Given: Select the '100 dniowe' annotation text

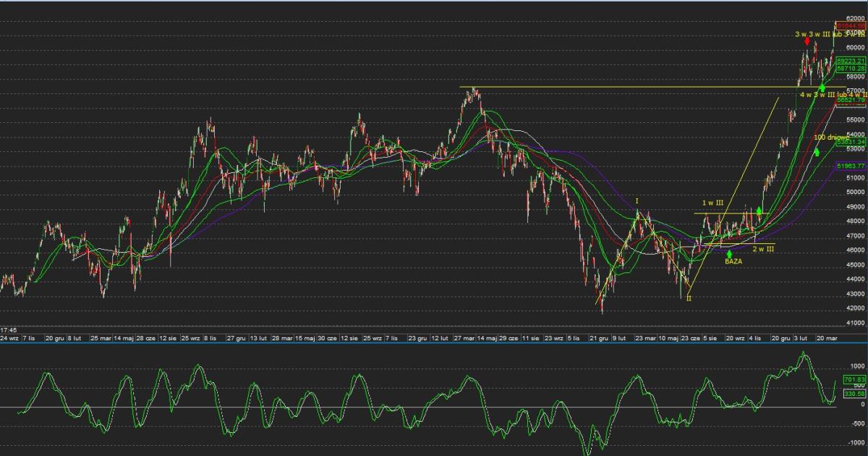Looking at the screenshot, I should [831, 137].
